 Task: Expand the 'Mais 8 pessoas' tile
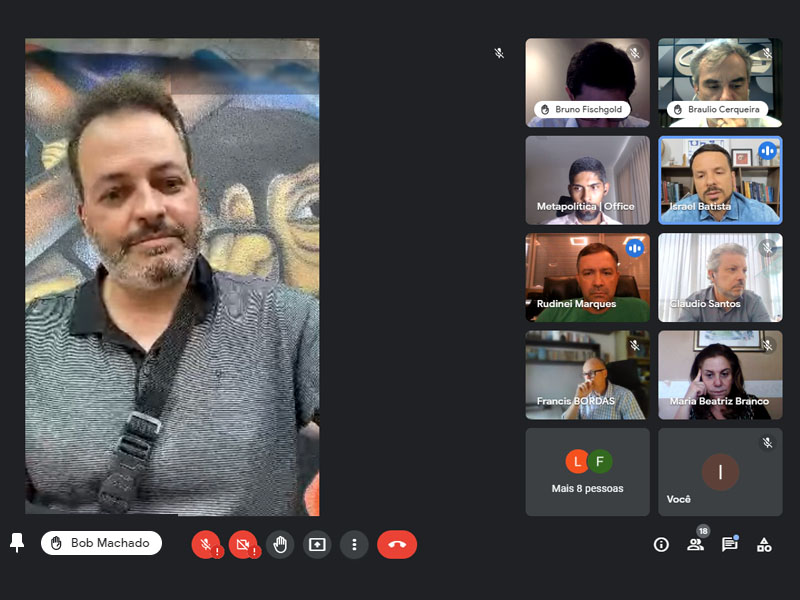tap(587, 471)
